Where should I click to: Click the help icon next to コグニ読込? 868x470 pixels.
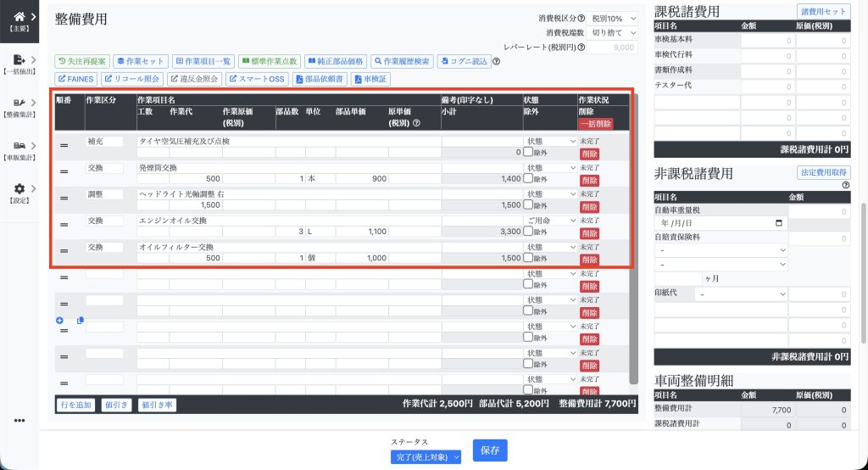[x=497, y=61]
